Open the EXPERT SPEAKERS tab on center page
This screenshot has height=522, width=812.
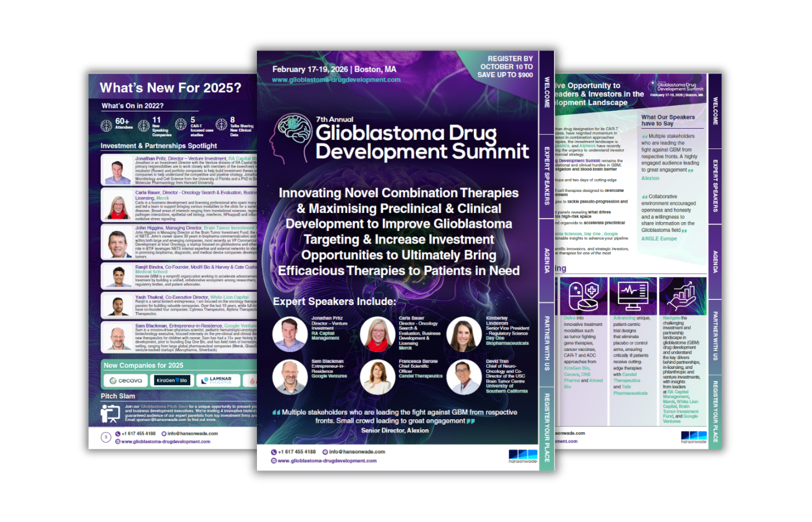(x=546, y=176)
